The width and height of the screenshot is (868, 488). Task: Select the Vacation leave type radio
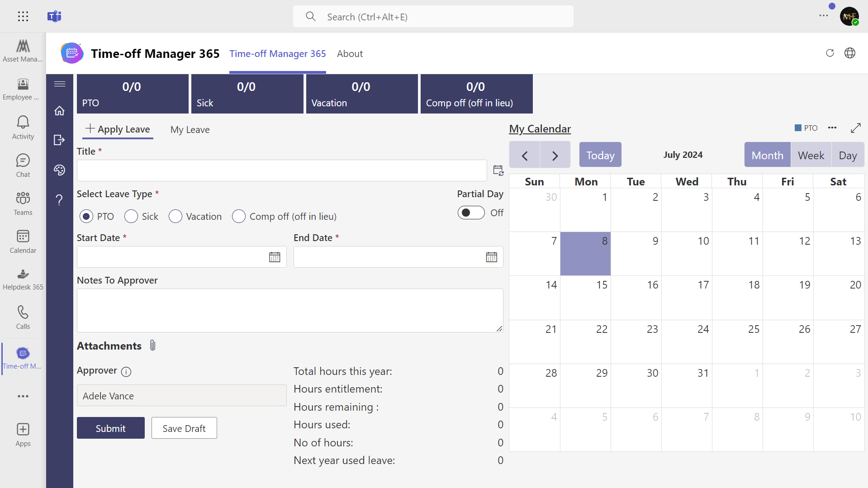point(175,217)
